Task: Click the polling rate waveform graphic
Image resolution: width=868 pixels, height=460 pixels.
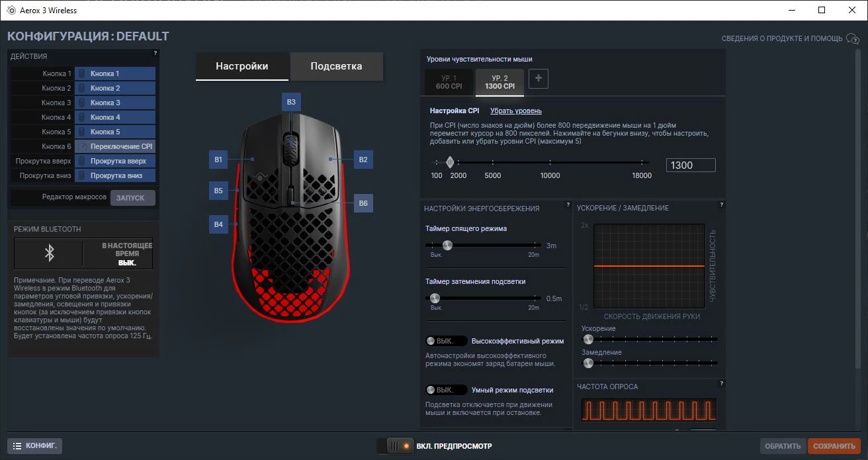Action: 649,410
